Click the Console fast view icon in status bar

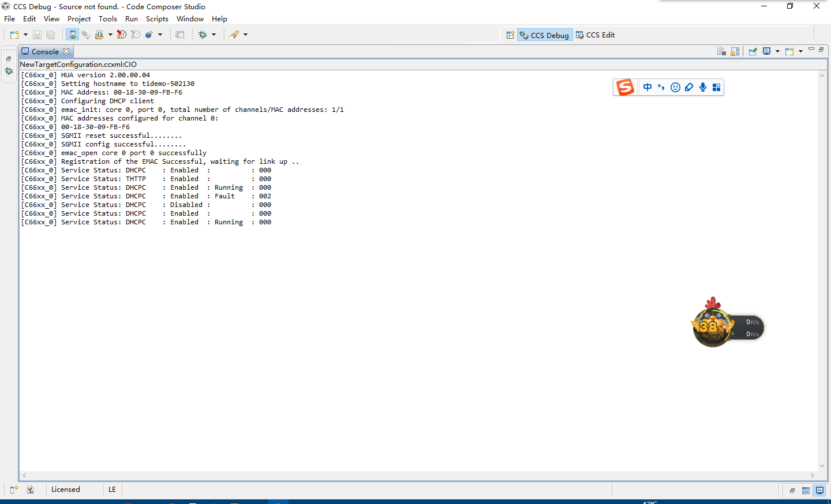coord(820,491)
